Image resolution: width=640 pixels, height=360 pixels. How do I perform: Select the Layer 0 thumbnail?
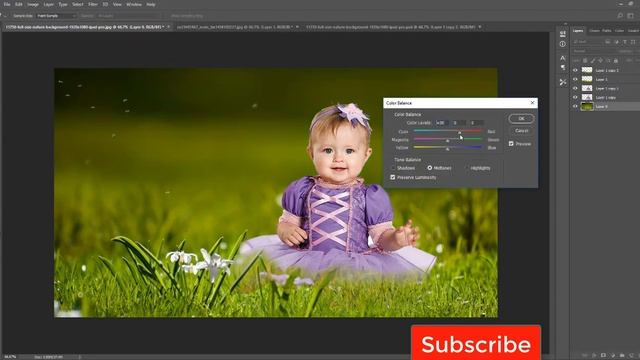coord(587,106)
